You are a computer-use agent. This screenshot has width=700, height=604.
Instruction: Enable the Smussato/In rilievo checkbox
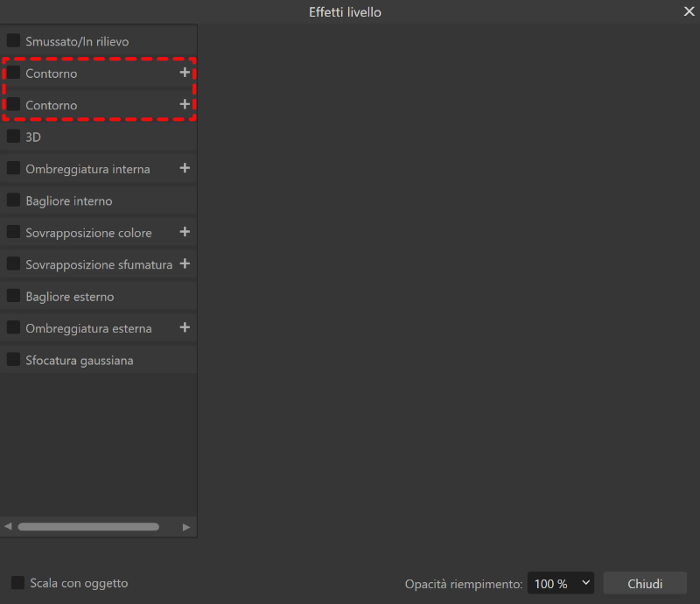coord(13,40)
